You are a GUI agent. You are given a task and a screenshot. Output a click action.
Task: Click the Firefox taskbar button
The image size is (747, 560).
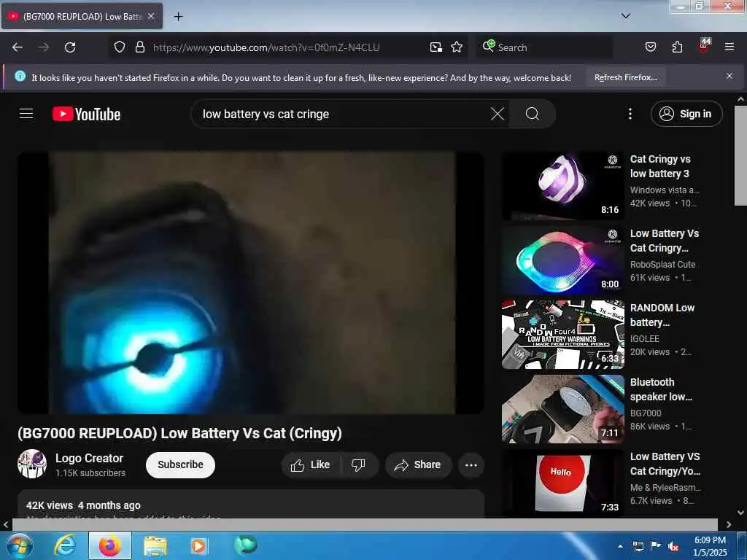click(110, 545)
